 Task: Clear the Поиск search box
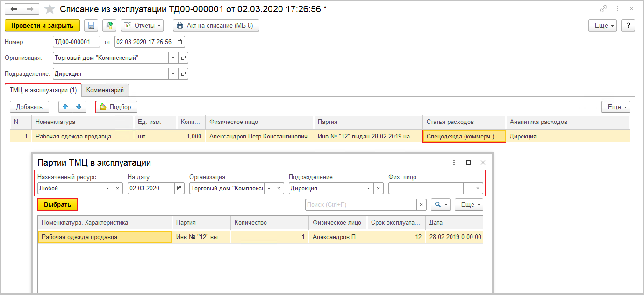(x=421, y=204)
